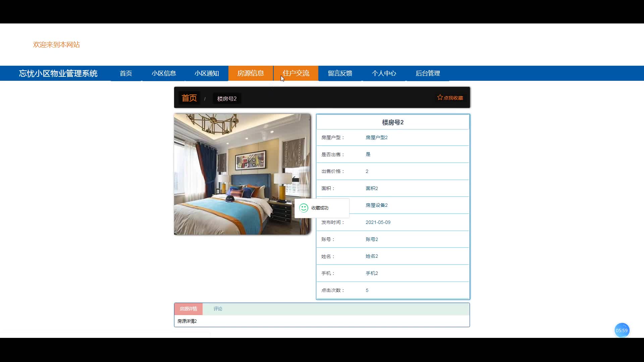Viewport: 644px width, 362px height.
Task: Click the bedroom listing photo
Action: pyautogui.click(x=242, y=174)
